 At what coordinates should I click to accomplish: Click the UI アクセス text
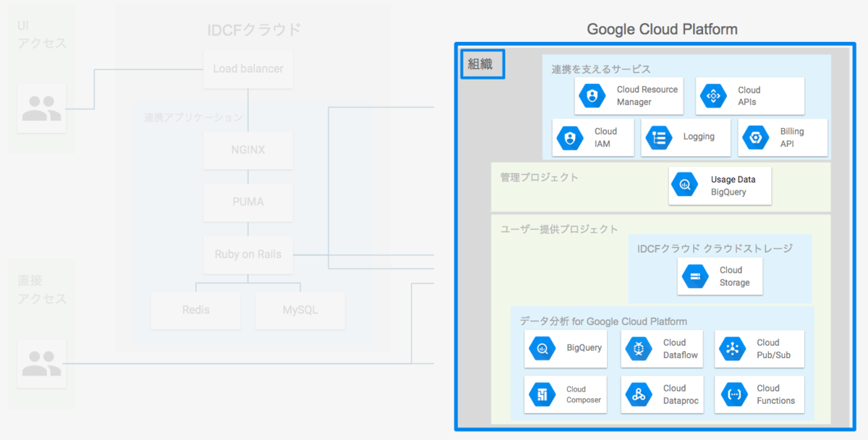42,34
